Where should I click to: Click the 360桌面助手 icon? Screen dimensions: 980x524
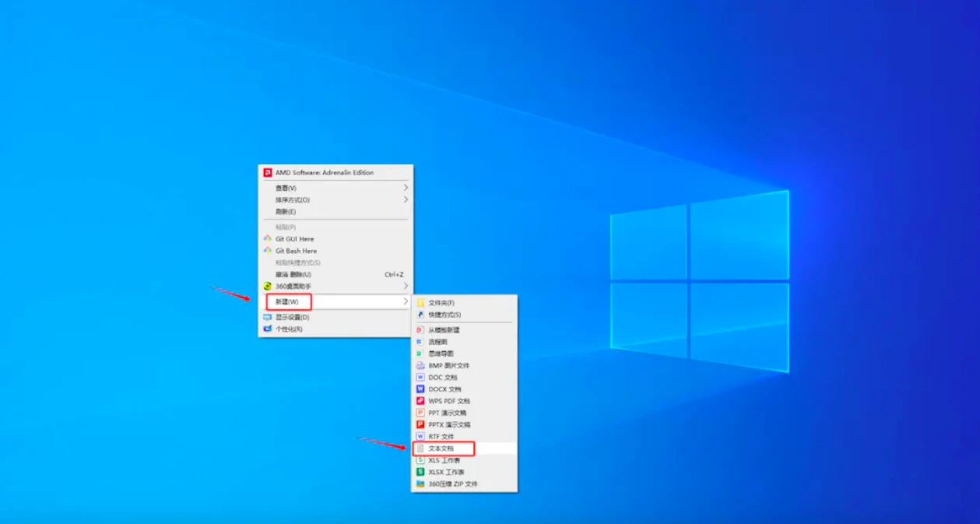[x=268, y=287]
